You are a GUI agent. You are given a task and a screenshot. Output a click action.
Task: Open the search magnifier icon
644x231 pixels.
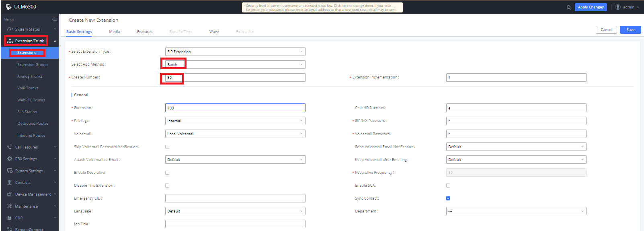tap(569, 7)
